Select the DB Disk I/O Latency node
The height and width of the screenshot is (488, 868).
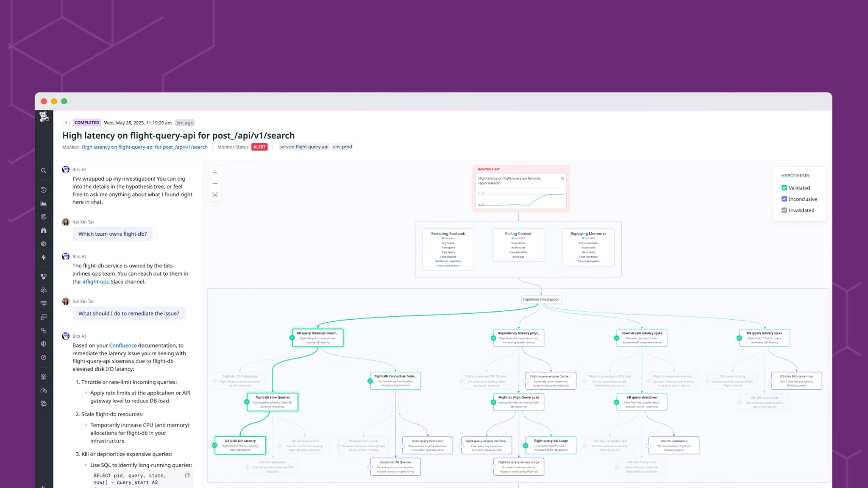coord(240,445)
